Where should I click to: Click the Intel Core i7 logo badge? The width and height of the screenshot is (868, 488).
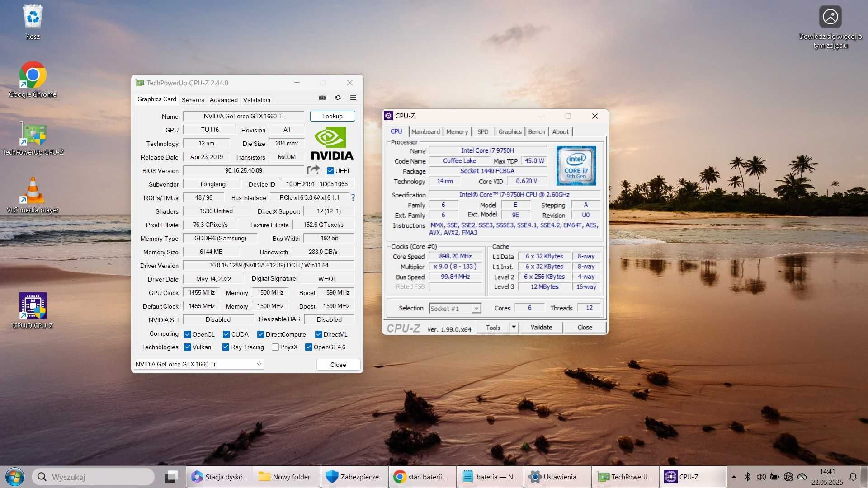tap(576, 165)
